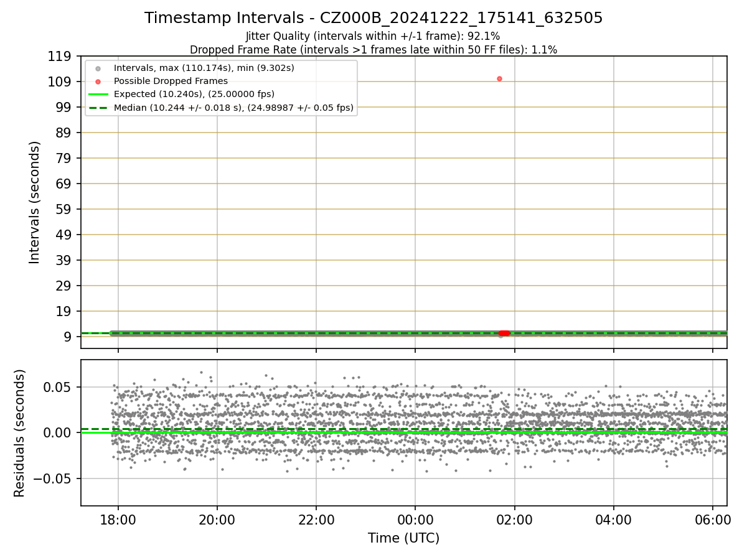Click the 119 y-axis tick label
747x560 pixels.
(60, 57)
